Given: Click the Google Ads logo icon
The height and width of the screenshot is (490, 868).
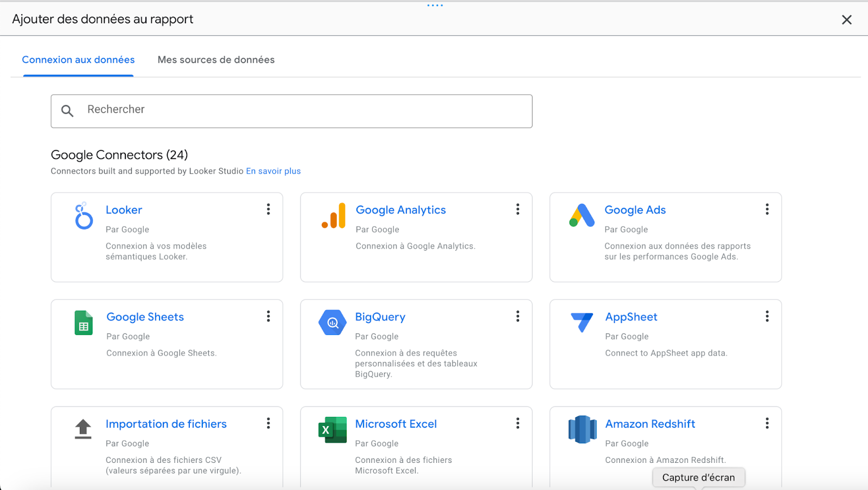Looking at the screenshot, I should coord(582,215).
